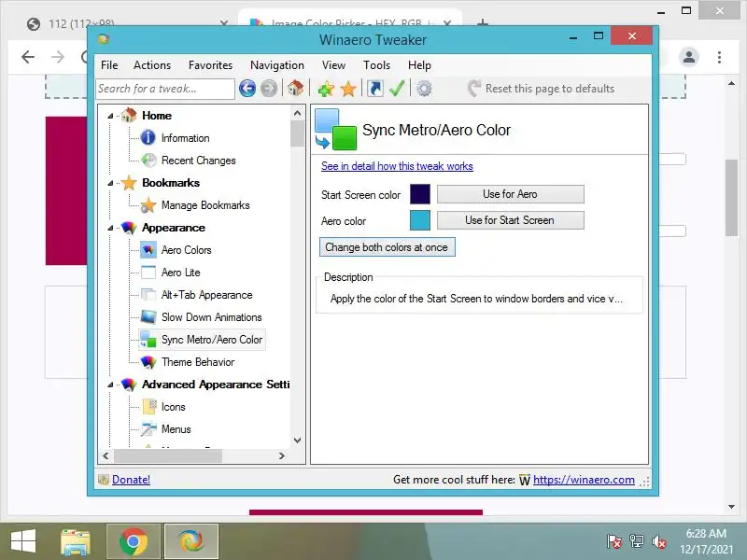This screenshot has width=747, height=560.
Task: Click the Donate! link
Action: [131, 480]
